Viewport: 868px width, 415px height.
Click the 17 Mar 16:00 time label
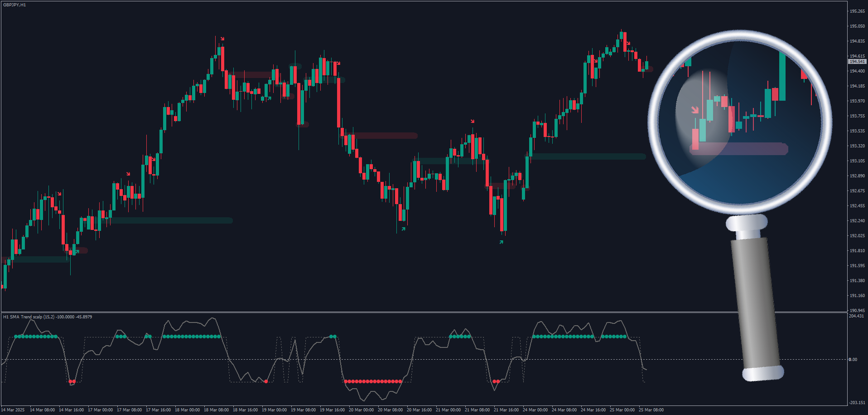(x=159, y=410)
